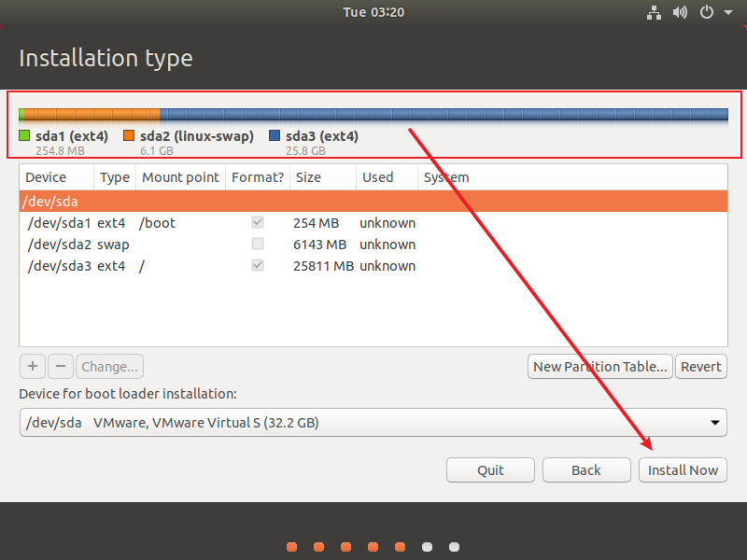This screenshot has width=747, height=560.
Task: Click the '254 MB' size cell
Action: pyautogui.click(x=316, y=223)
